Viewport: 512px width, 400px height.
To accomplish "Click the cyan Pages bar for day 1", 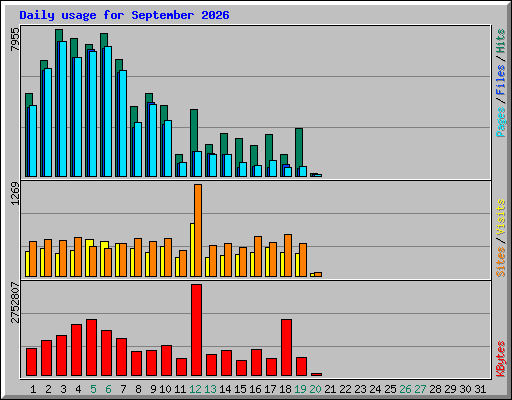I will tap(33, 141).
